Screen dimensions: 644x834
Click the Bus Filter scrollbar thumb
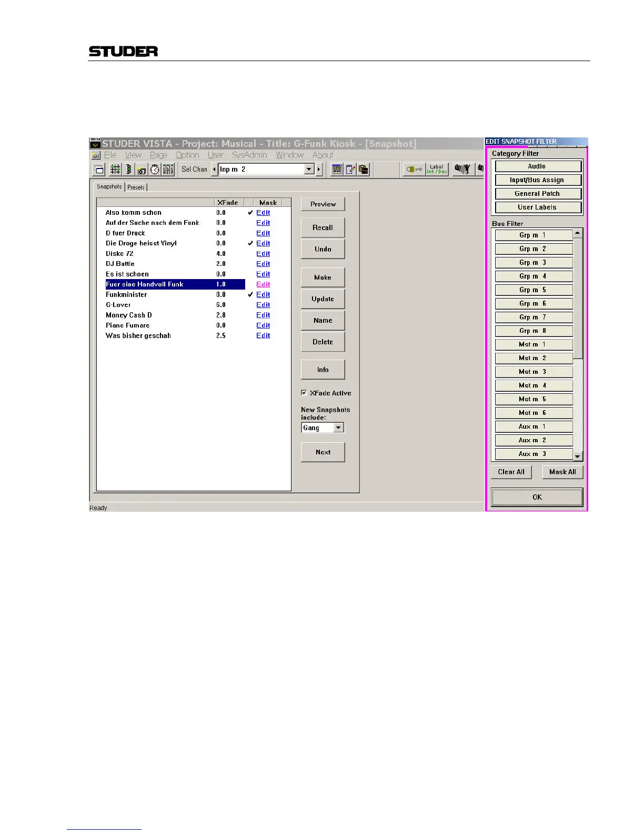tap(578, 299)
